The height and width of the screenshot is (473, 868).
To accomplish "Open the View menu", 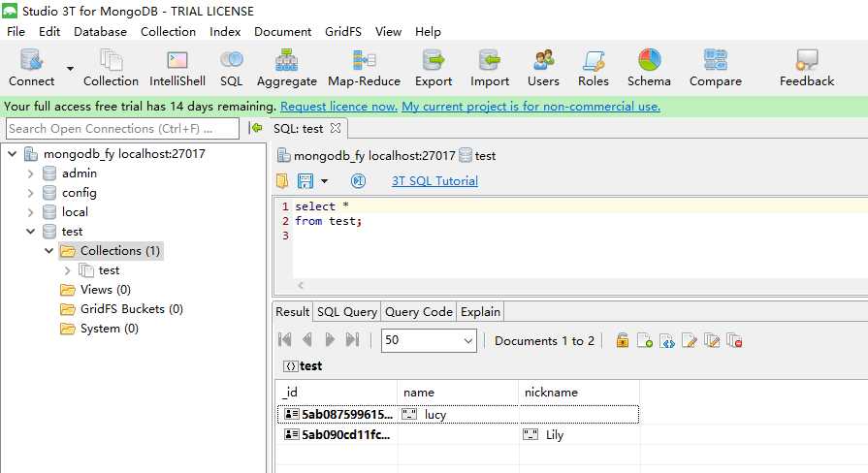I will 388,32.
